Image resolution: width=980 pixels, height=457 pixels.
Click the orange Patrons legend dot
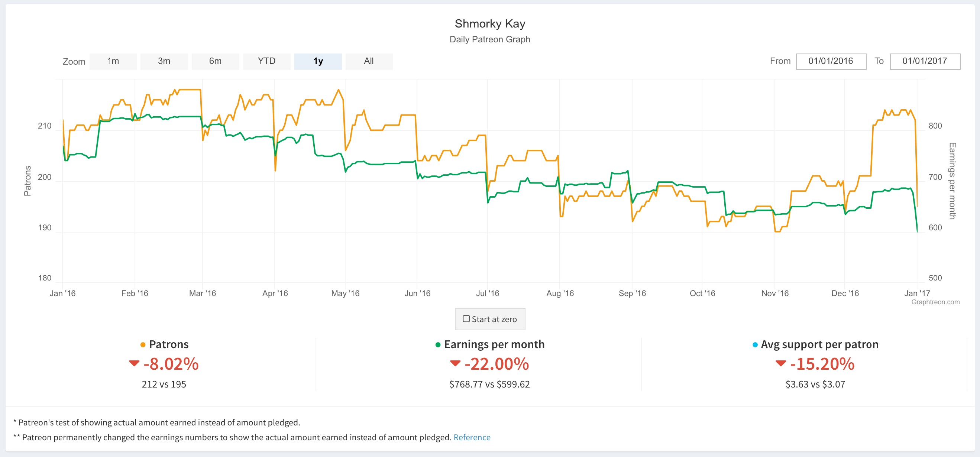click(x=143, y=345)
